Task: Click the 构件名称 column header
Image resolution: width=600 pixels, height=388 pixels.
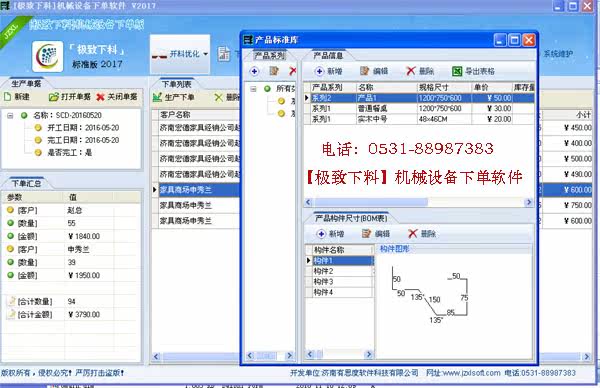Action: (x=342, y=250)
